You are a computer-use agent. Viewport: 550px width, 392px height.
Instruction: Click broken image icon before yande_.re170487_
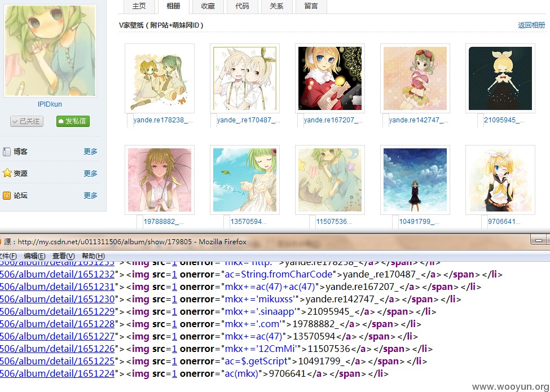tap(214, 120)
